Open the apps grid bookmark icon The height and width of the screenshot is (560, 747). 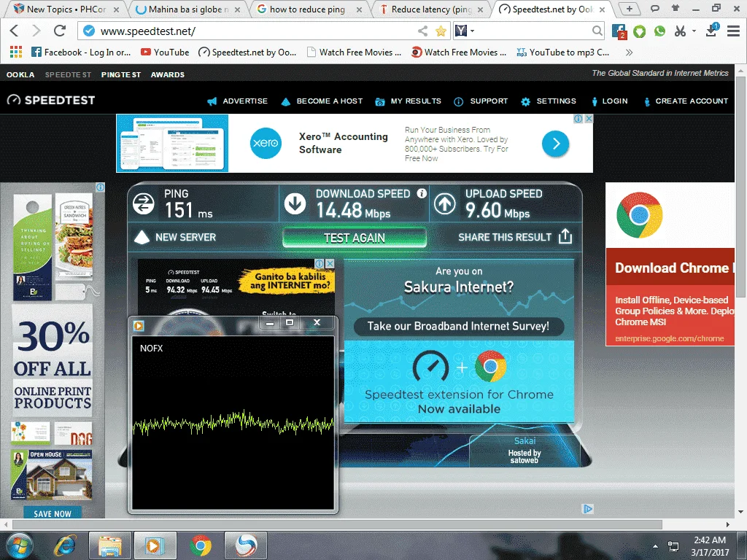(16, 52)
